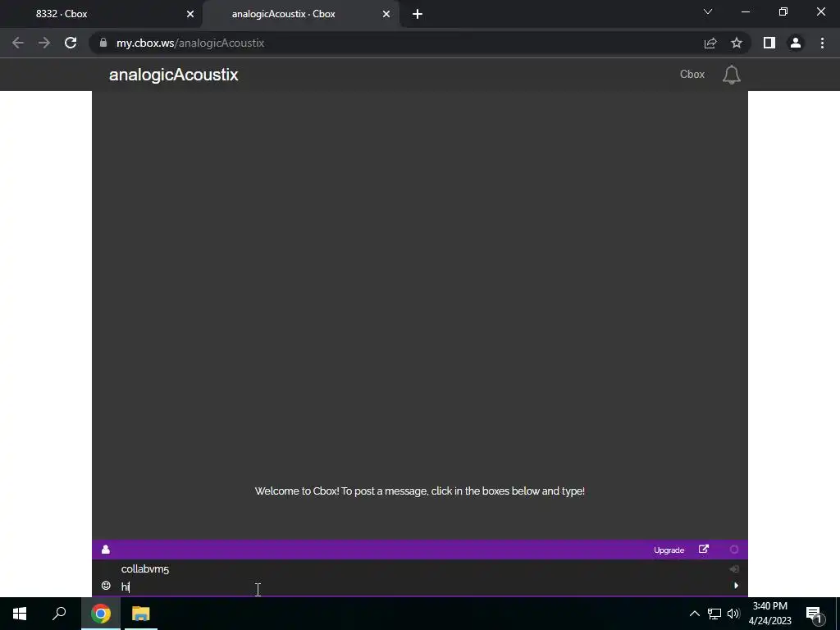Pop out chat in new window icon
Image resolution: width=840 pixels, height=630 pixels.
pyautogui.click(x=704, y=549)
